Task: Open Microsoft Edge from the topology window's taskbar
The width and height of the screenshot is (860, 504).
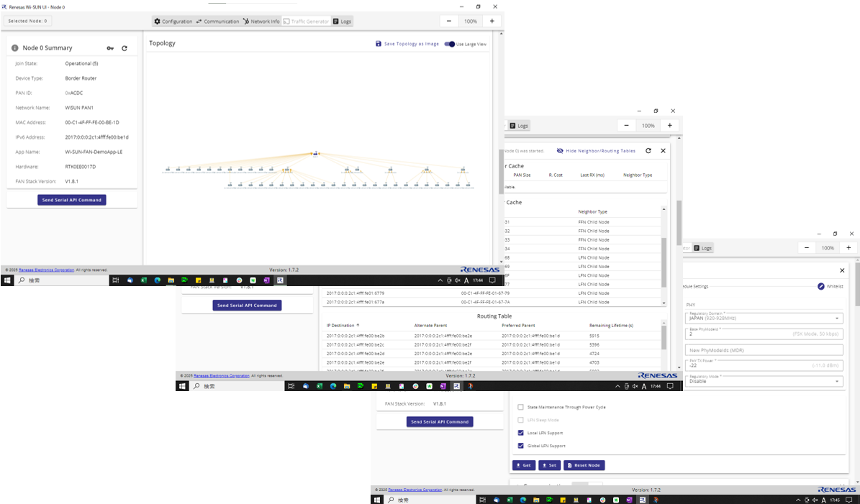Action: tap(158, 280)
